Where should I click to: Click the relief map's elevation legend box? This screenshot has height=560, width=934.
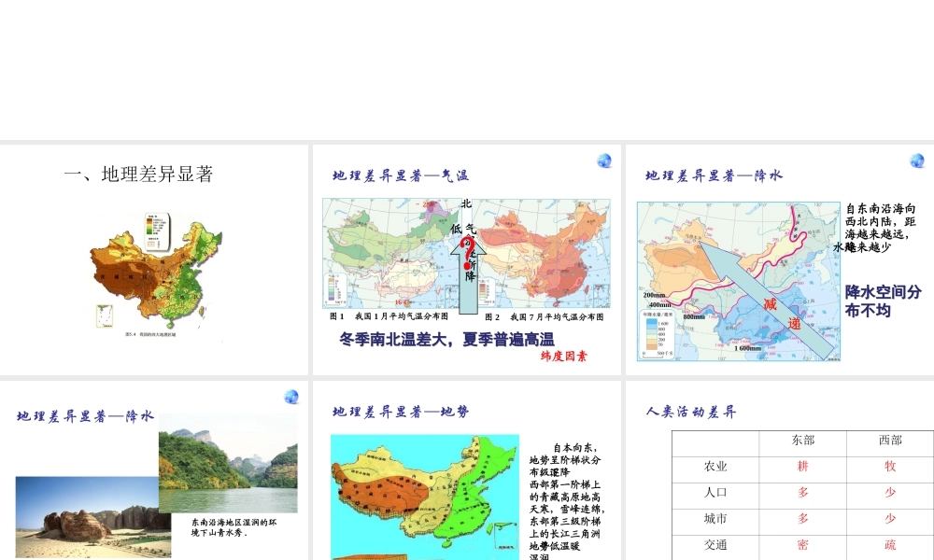point(158,232)
